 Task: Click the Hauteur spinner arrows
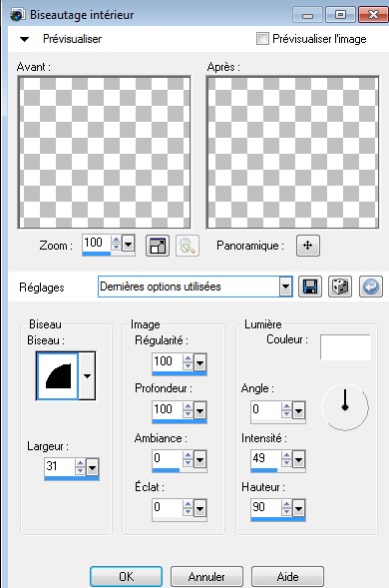tap(286, 508)
